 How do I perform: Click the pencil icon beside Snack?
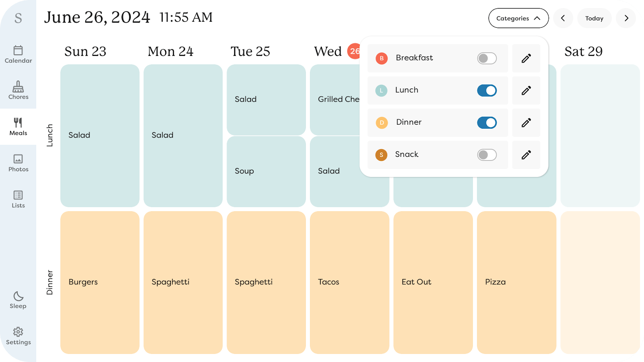(x=526, y=155)
